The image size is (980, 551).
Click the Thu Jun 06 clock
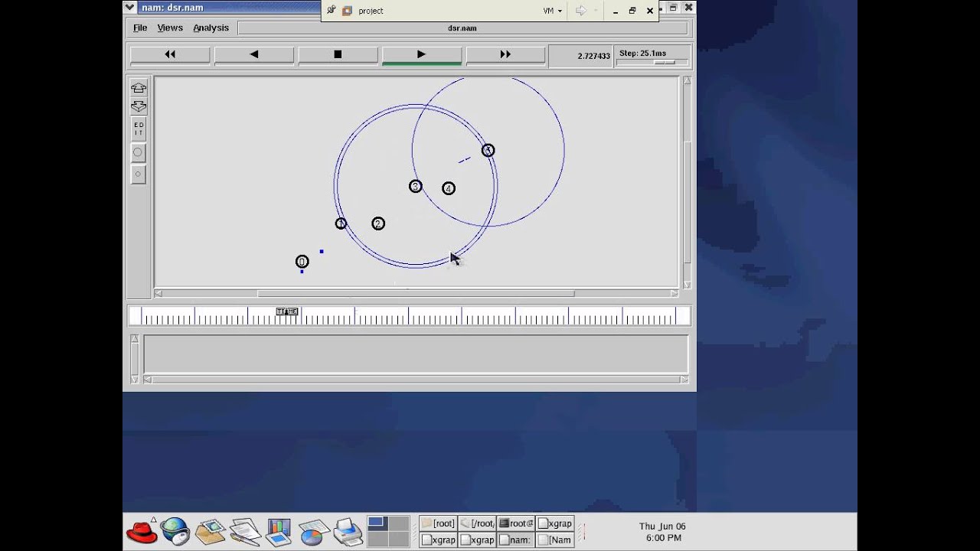click(663, 532)
